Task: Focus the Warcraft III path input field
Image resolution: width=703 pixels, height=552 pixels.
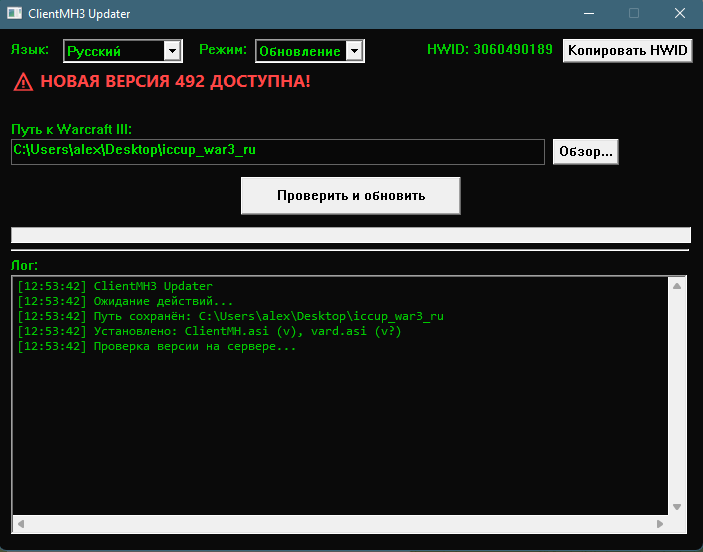Action: tap(278, 152)
